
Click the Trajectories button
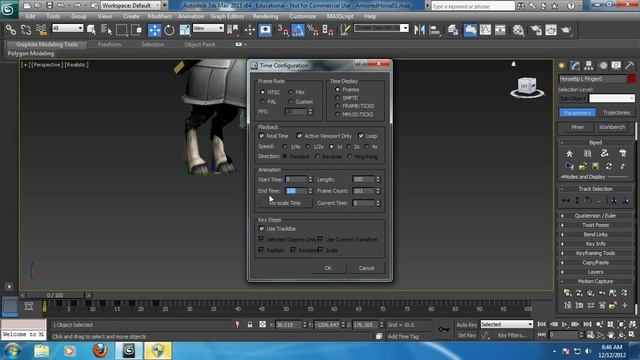coord(616,113)
